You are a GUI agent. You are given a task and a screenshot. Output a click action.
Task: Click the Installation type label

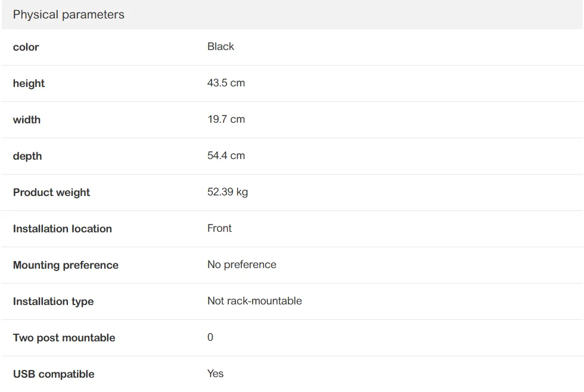(x=53, y=301)
